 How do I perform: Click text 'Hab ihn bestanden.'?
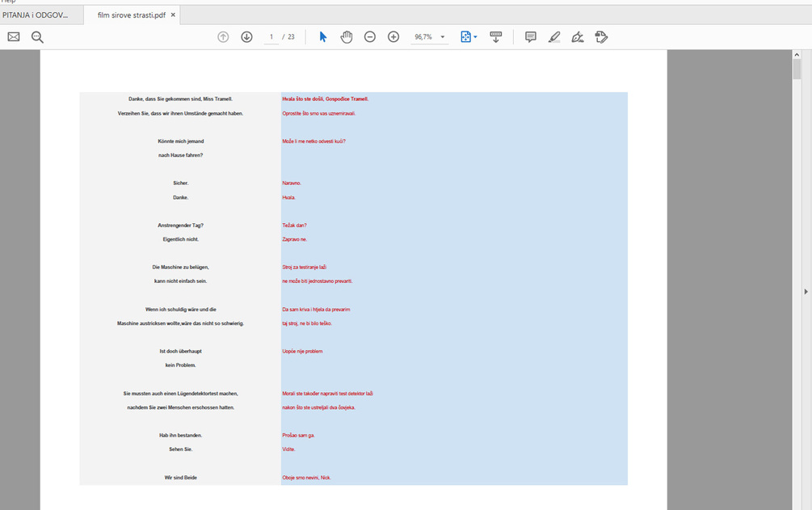click(x=181, y=436)
